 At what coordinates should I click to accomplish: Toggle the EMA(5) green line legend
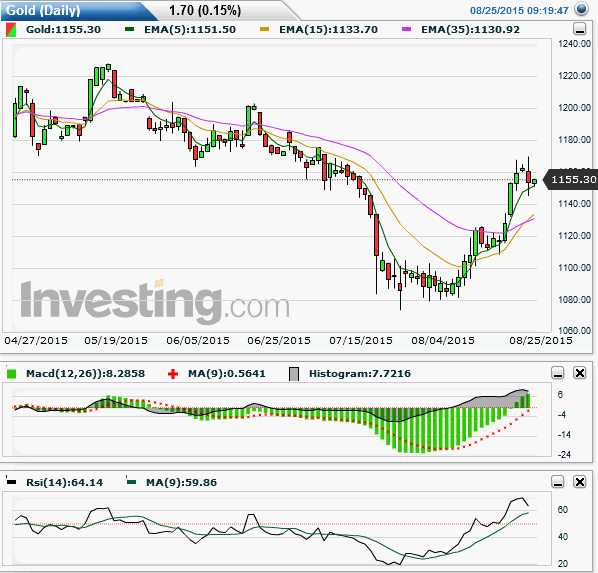tap(129, 29)
